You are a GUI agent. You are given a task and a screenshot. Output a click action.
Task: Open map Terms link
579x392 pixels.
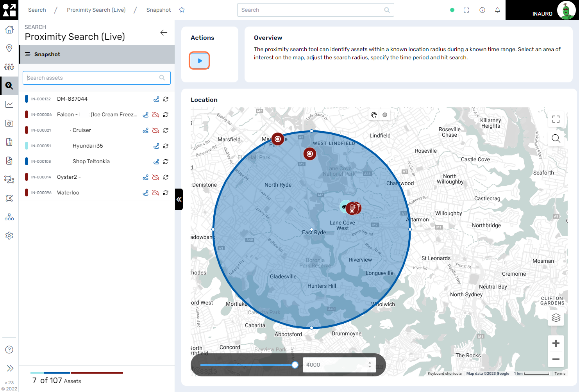pos(560,374)
